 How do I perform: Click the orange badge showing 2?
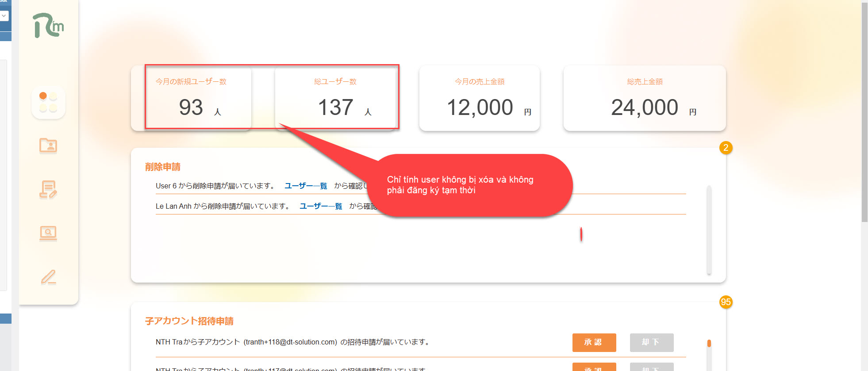726,148
